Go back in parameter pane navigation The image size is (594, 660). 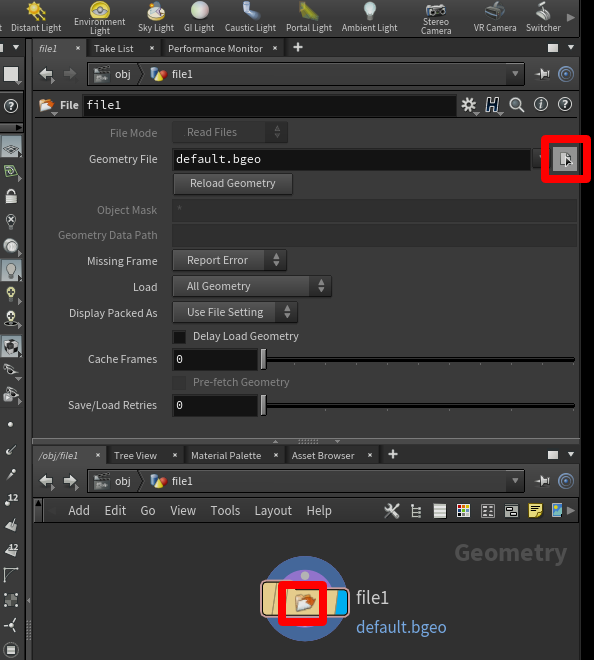click(47, 75)
